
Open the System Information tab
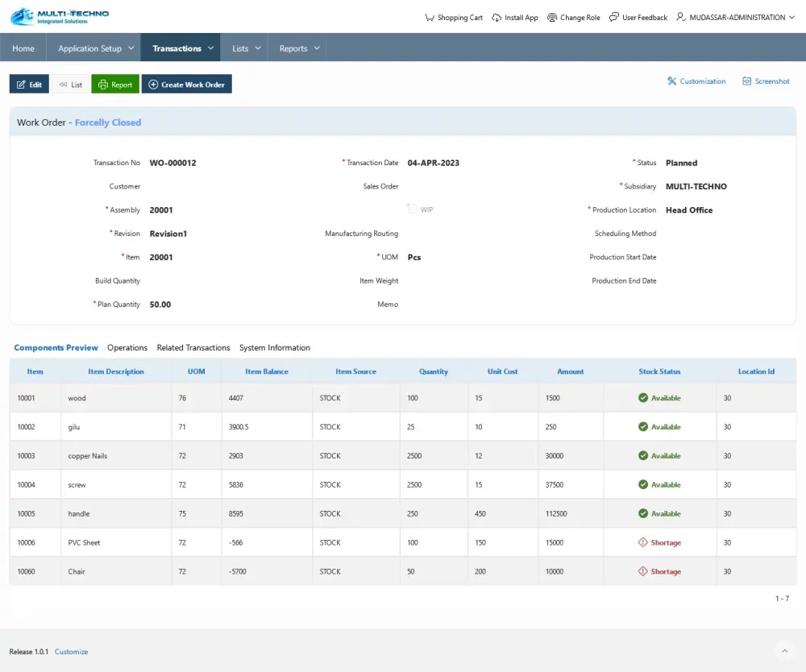[x=275, y=348]
